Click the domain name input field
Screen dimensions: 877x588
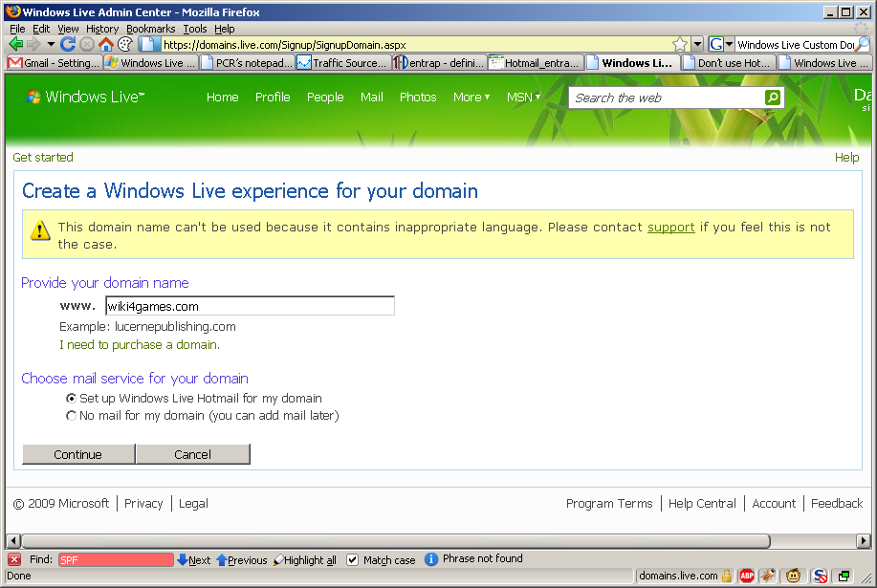[250, 306]
